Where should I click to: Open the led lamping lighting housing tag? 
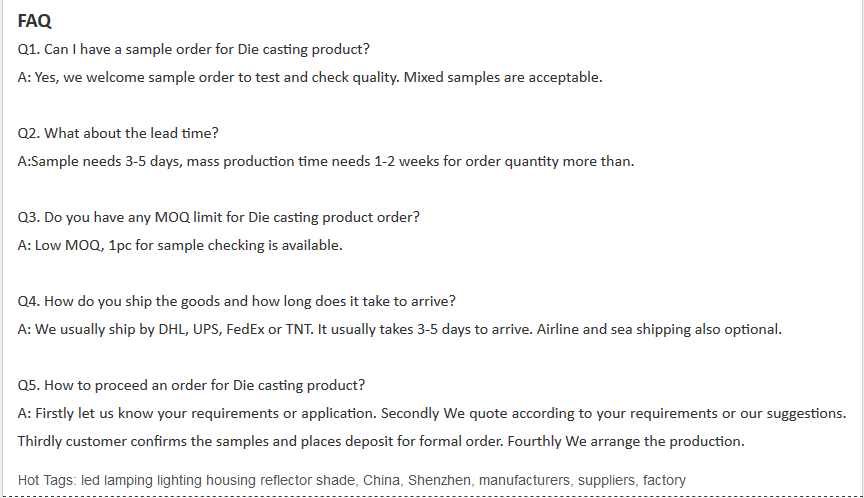coord(218,480)
